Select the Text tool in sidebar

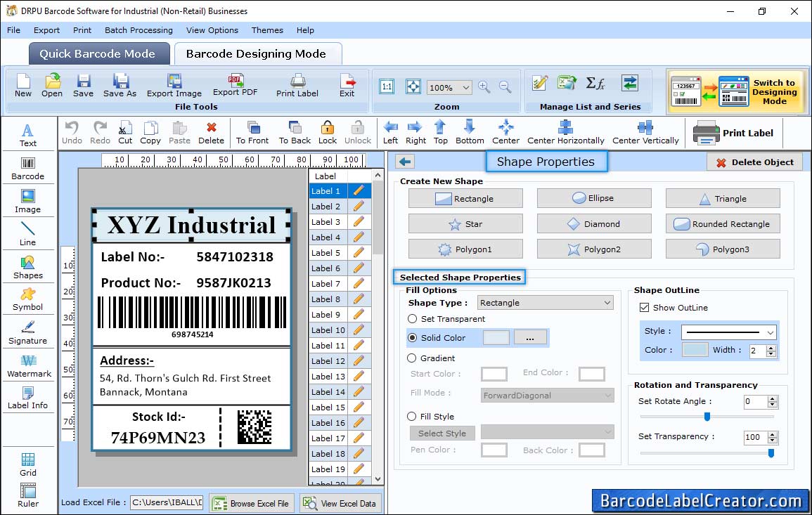point(28,136)
